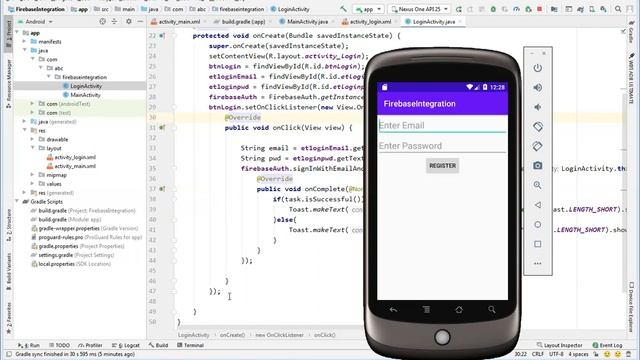Collapse the res folder arrow
Image resolution: width=640 pixels, height=360 pixels.
click(x=24, y=130)
